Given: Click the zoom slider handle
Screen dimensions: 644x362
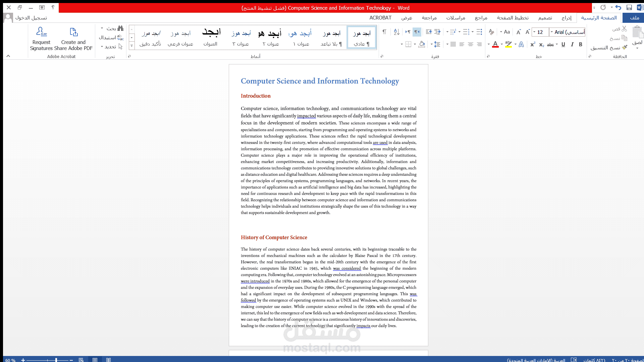Looking at the screenshot, I should (x=56, y=360).
